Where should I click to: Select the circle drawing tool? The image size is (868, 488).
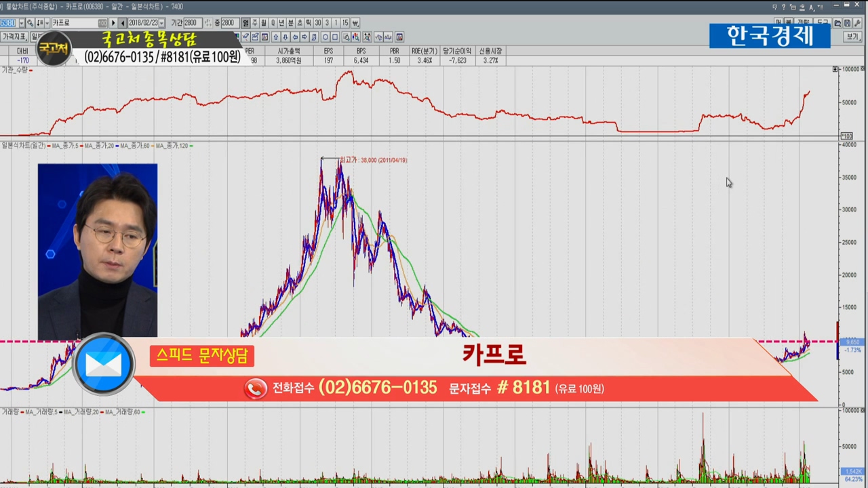coord(325,37)
